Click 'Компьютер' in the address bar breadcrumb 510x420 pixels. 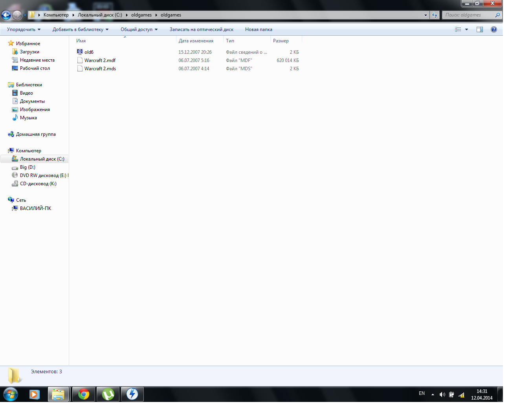[x=56, y=15]
